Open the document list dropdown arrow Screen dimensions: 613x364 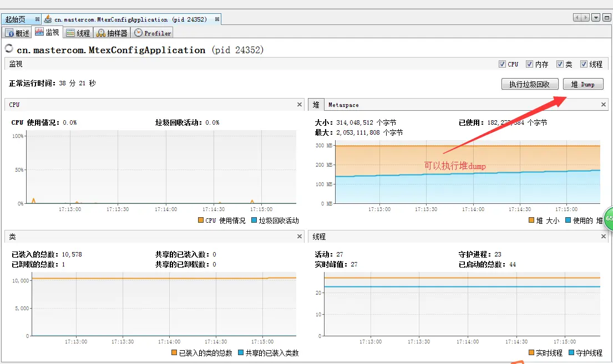596,18
